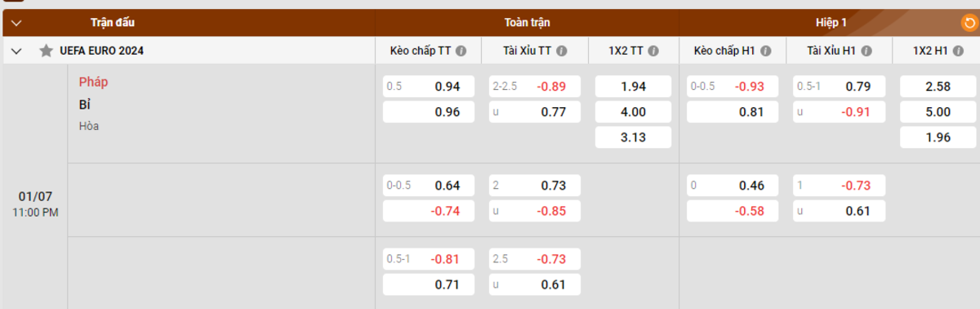
Task: Favorite UEFA EURO 2024 with star icon
Action: click(x=46, y=51)
